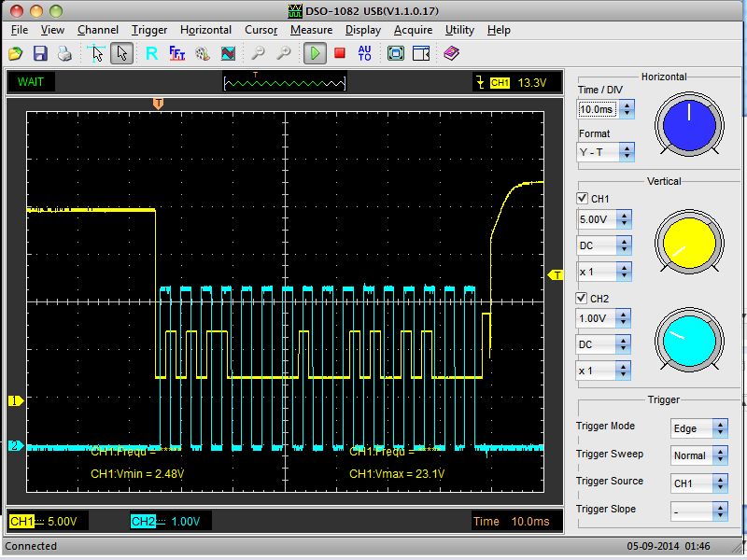Screen dimensions: 747x560
Task: Click the Print toolbar icon
Action: point(63,53)
